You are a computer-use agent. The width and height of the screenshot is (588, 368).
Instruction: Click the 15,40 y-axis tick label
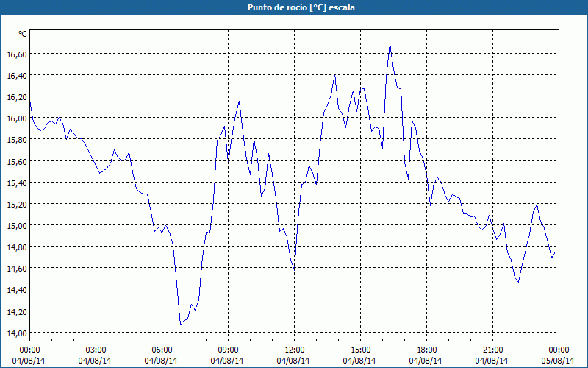pos(16,183)
